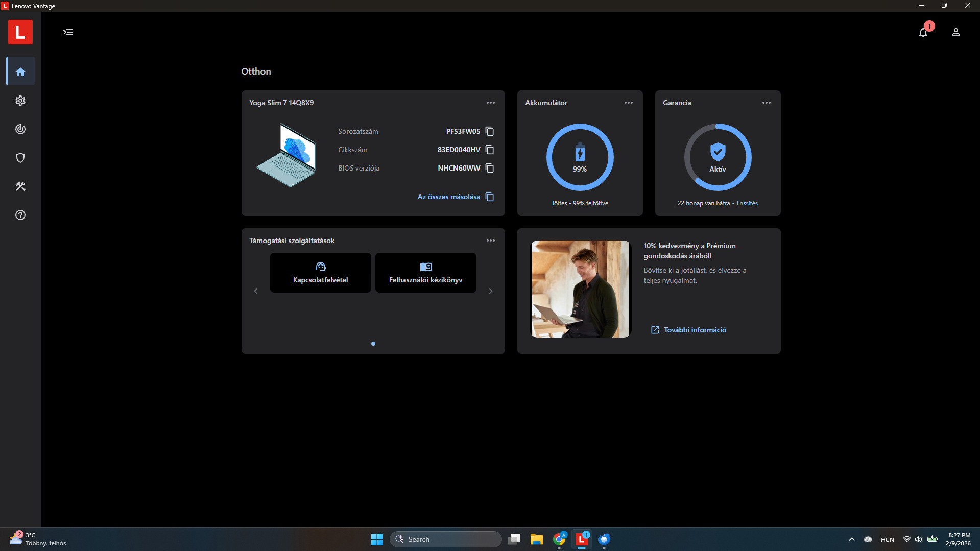980x551 pixels.
Task: Open Támogatási szolgáltatások card options menu
Action: point(491,241)
